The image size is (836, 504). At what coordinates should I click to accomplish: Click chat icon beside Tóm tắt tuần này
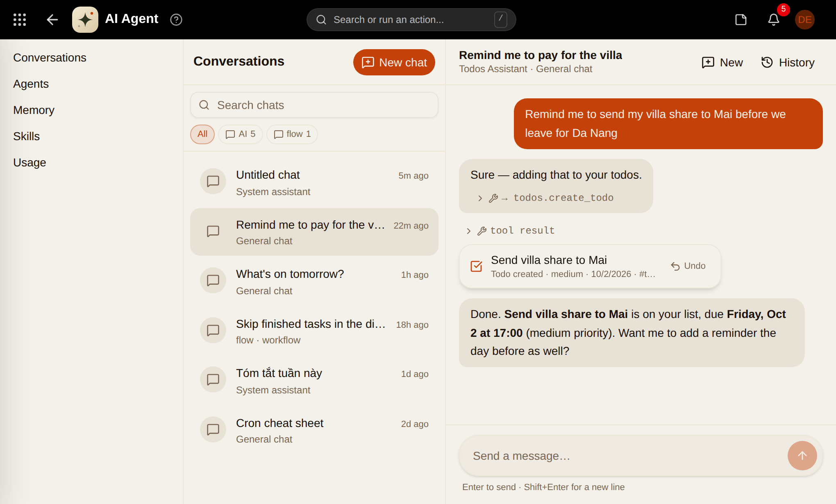(213, 379)
